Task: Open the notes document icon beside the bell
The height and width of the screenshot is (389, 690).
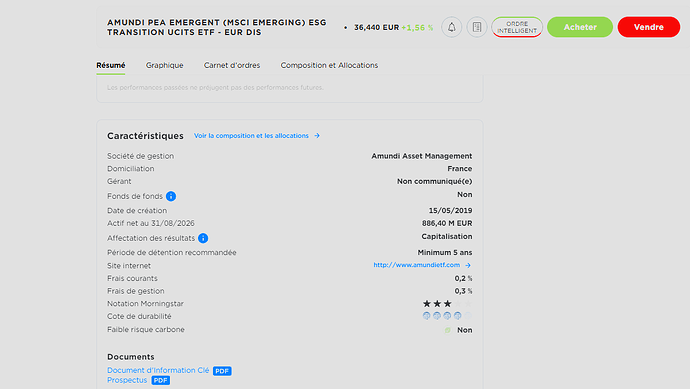Action: tap(477, 27)
